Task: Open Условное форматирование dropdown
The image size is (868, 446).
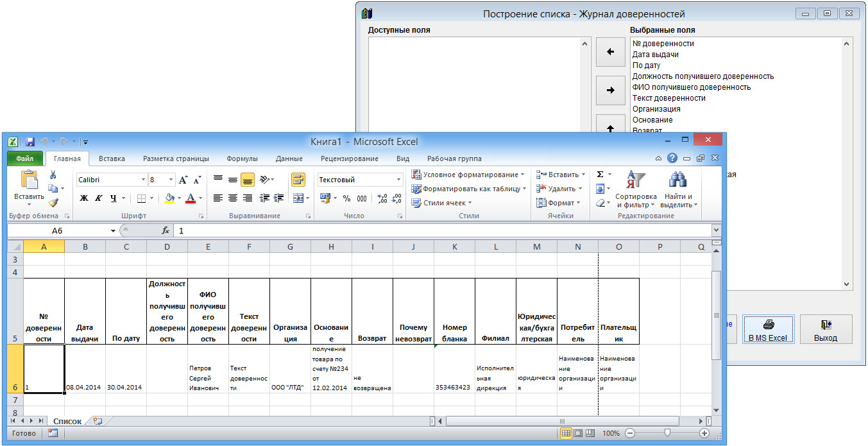Action: [468, 175]
